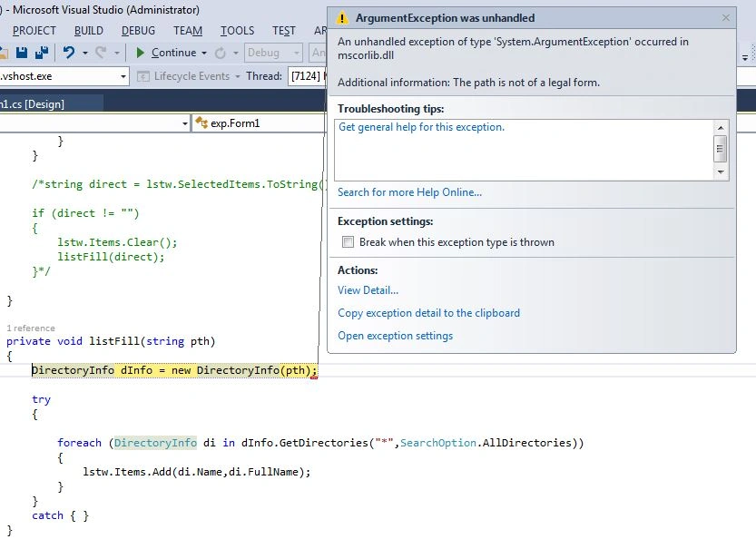Switch to the Form1.cs [Design] tab
Viewport: 756px width, 539px height.
(x=33, y=104)
